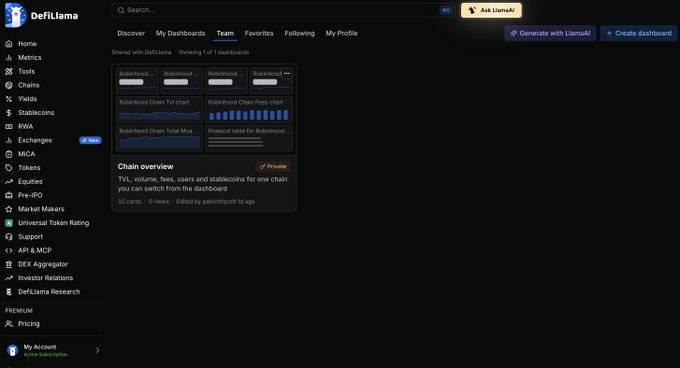The image size is (680, 368).
Task: Click the Active Subscription status text
Action: pyautogui.click(x=46, y=355)
